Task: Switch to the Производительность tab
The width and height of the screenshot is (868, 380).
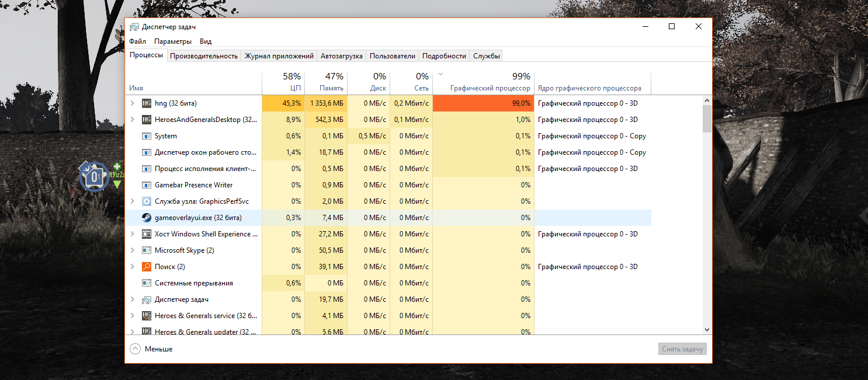Action: (x=204, y=56)
